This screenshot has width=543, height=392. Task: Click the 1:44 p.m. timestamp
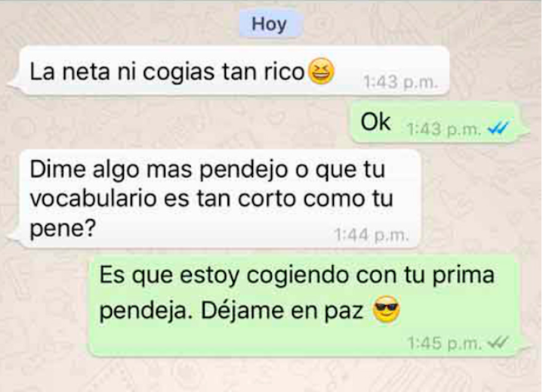click(x=372, y=235)
